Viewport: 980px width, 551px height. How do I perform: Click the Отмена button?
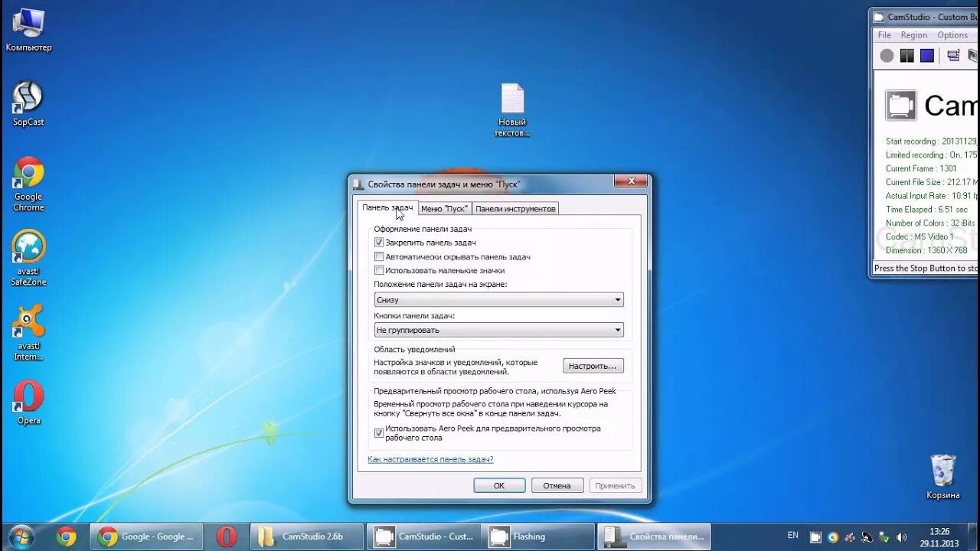[x=557, y=485]
